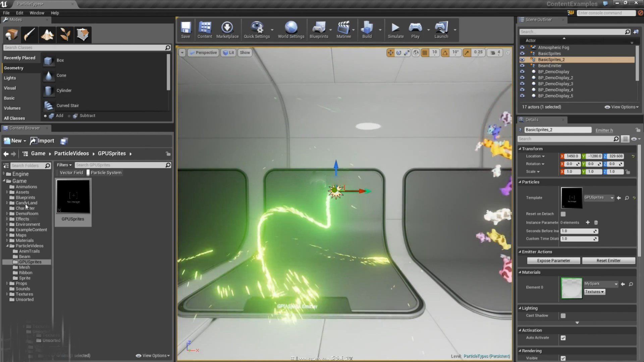The height and width of the screenshot is (362, 644).
Task: Click the Import button
Action: (x=42, y=141)
